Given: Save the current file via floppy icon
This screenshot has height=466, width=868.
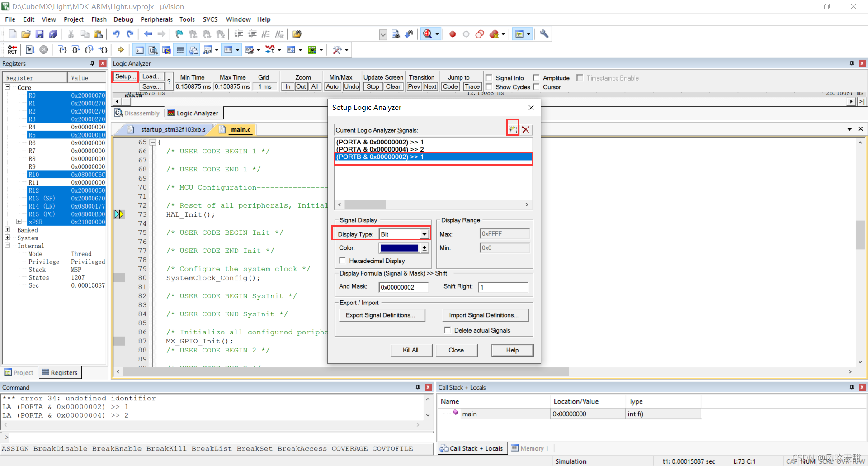Looking at the screenshot, I should (40, 34).
